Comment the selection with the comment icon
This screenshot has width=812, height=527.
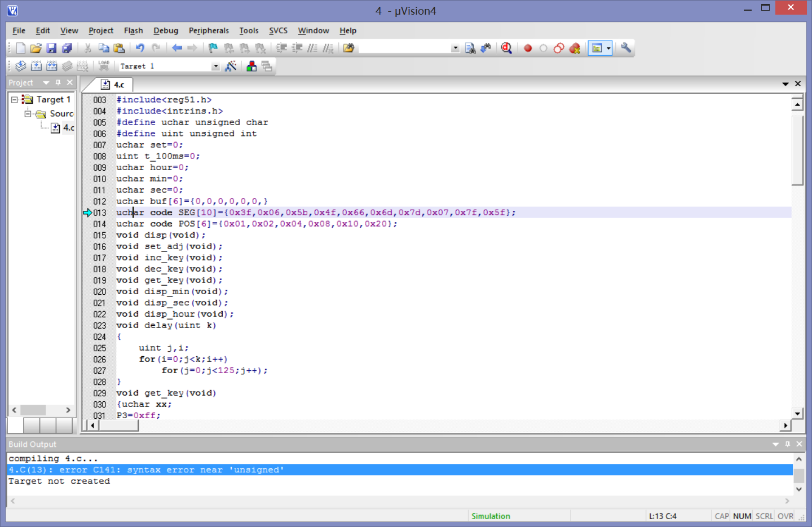point(312,48)
